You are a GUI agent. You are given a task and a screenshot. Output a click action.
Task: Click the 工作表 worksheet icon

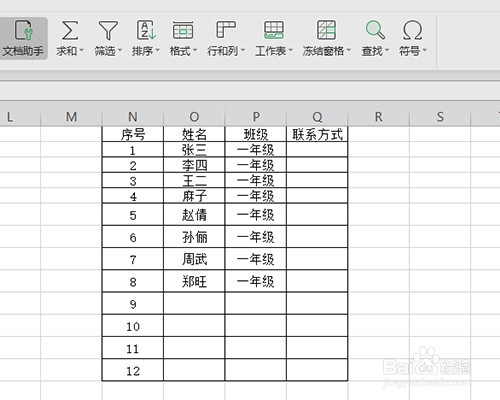(274, 30)
